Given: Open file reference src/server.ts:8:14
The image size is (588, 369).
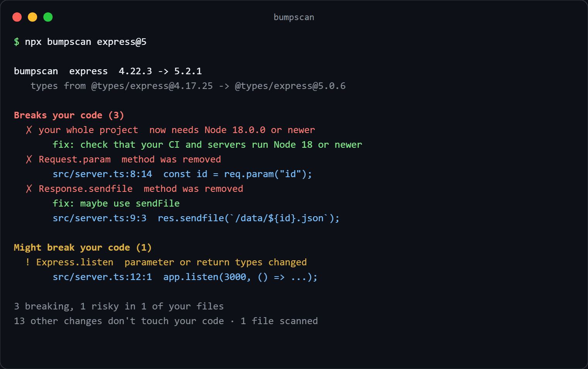Looking at the screenshot, I should (103, 174).
